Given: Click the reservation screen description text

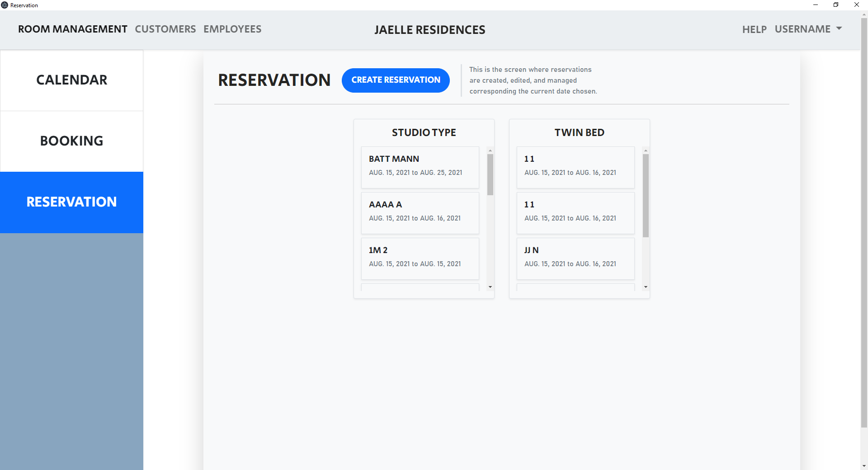Looking at the screenshot, I should (x=533, y=80).
